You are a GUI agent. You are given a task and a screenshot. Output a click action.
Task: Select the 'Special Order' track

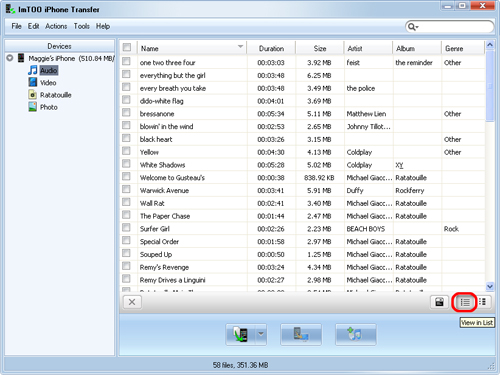pyautogui.click(x=159, y=242)
